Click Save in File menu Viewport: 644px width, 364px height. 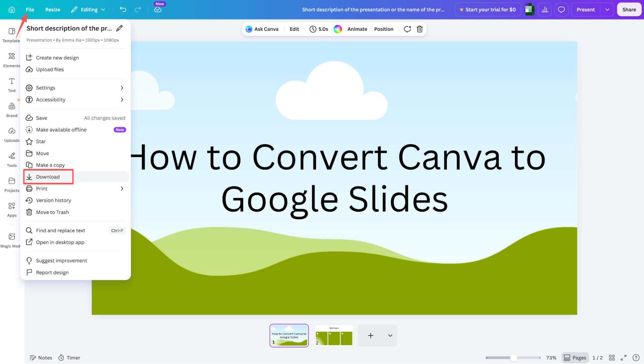point(76,118)
